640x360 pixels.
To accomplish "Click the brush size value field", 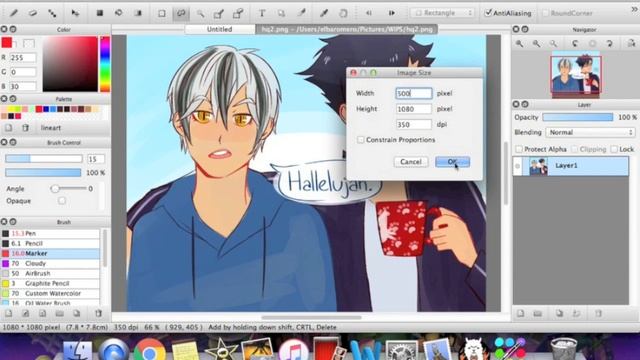I will pos(96,159).
